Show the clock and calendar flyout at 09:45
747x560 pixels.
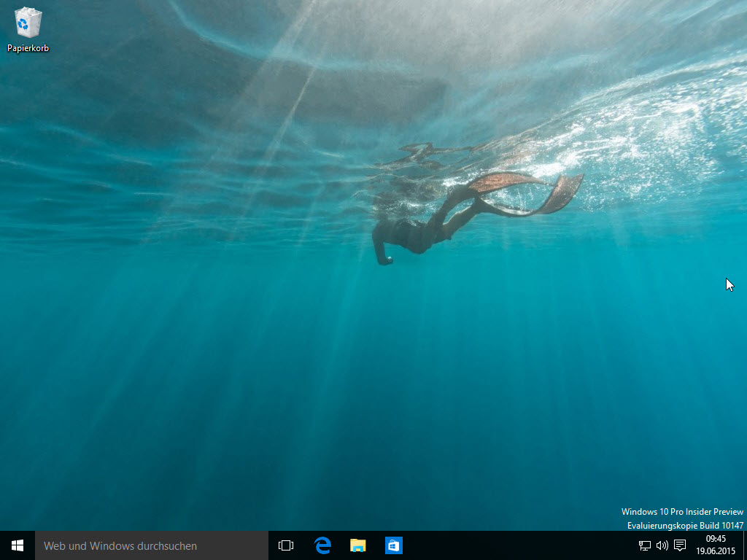pyautogui.click(x=716, y=545)
